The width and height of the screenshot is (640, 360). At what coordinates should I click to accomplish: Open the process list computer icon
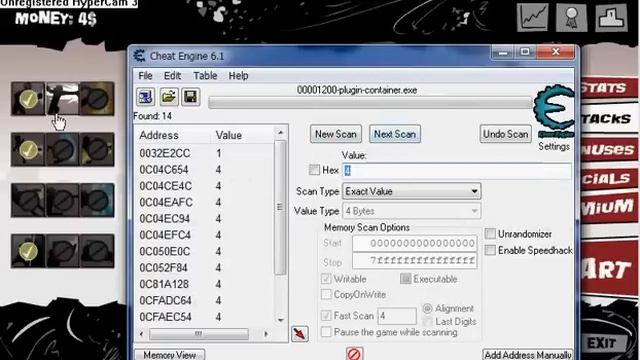tap(145, 97)
